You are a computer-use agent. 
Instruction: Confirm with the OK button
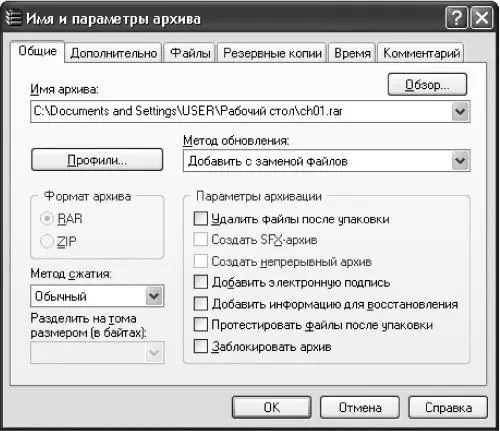tap(272, 407)
